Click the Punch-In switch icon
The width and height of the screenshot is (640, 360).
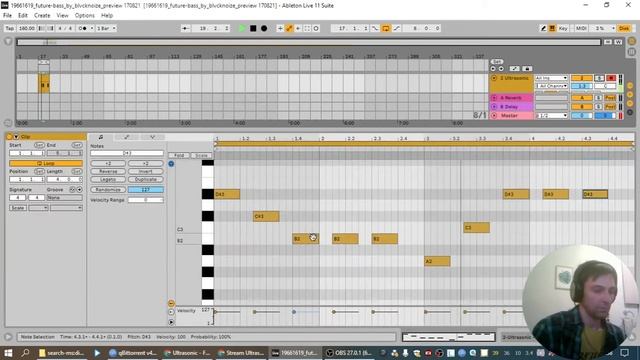[375, 28]
